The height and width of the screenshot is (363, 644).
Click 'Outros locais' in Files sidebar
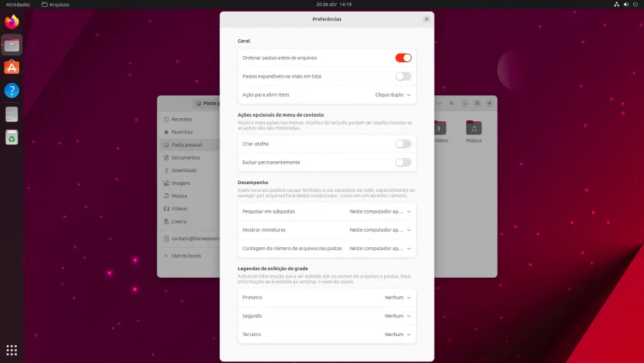(189, 256)
